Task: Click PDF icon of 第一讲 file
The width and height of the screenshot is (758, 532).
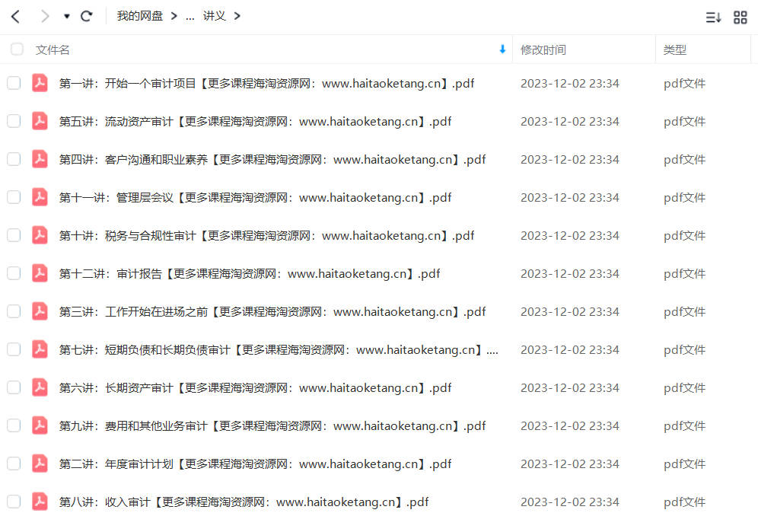Action: (40, 83)
